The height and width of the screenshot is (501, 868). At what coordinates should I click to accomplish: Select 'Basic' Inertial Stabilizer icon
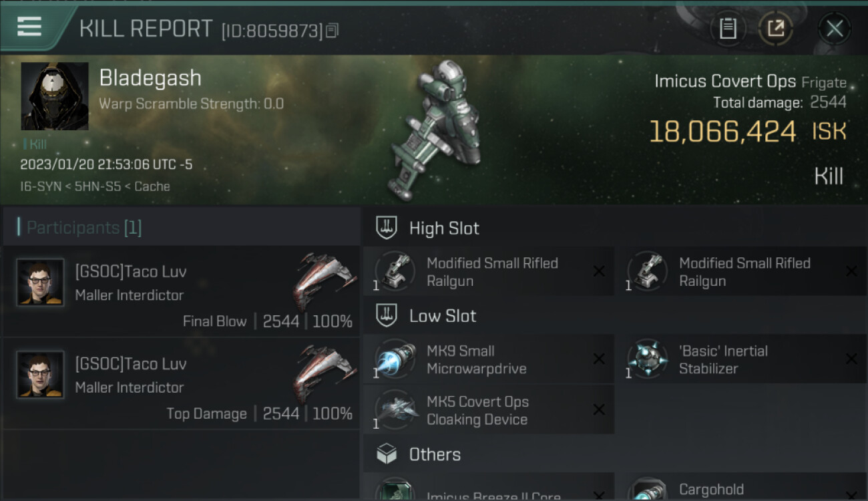click(648, 359)
